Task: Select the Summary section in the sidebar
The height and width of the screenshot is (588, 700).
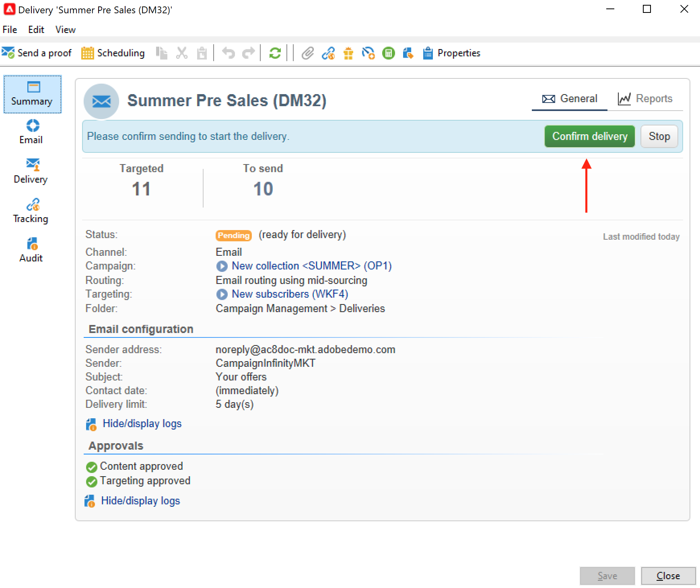Action: 32,94
